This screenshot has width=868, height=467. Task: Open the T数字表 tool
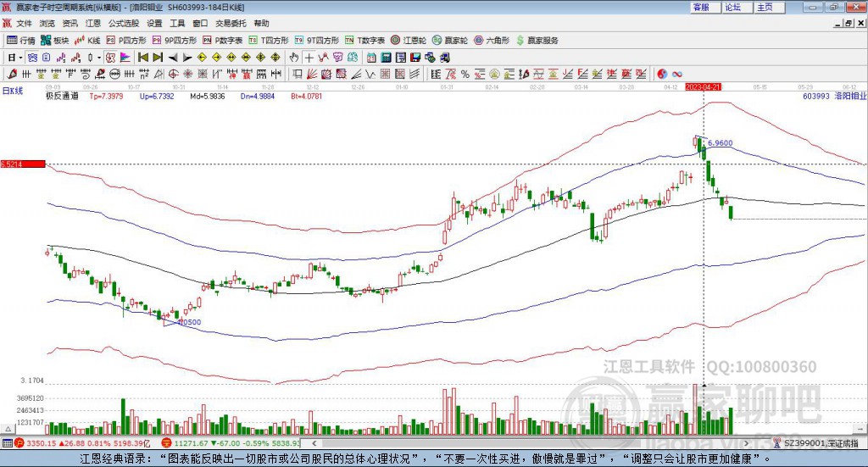coord(364,41)
